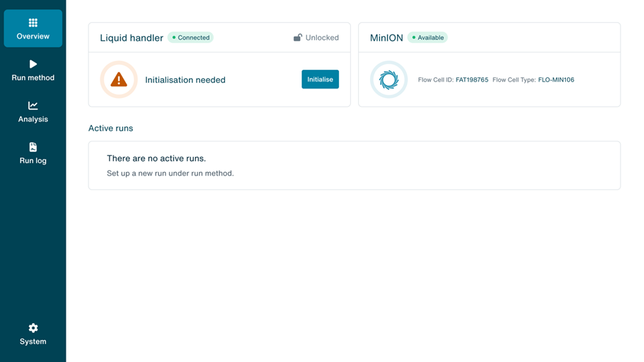
Task: Open System settings in sidebar
Action: tap(33, 334)
